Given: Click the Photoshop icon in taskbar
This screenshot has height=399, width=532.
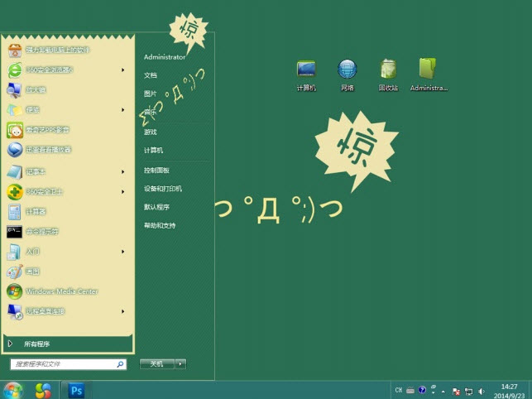Looking at the screenshot, I should [x=77, y=389].
